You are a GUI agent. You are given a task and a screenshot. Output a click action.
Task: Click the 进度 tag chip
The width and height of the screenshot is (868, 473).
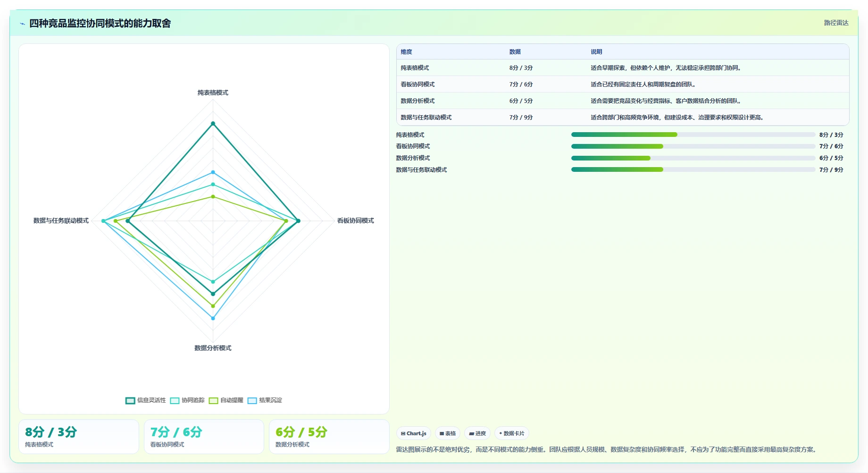click(477, 433)
